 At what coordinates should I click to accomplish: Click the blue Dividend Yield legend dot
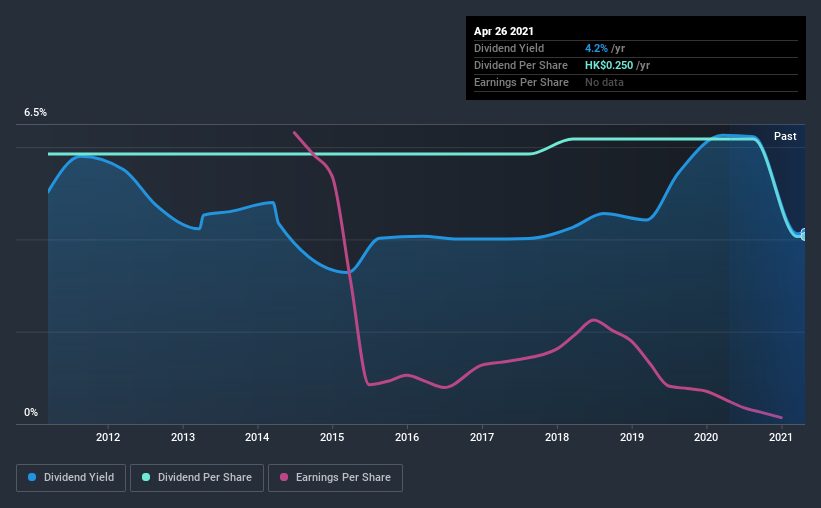(x=32, y=477)
